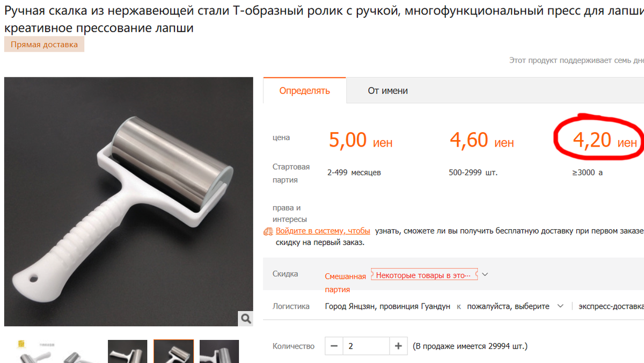Viewport: 644px width, 363px height.
Task: Open the destination dropdown arrow in Логистика
Action: point(560,306)
